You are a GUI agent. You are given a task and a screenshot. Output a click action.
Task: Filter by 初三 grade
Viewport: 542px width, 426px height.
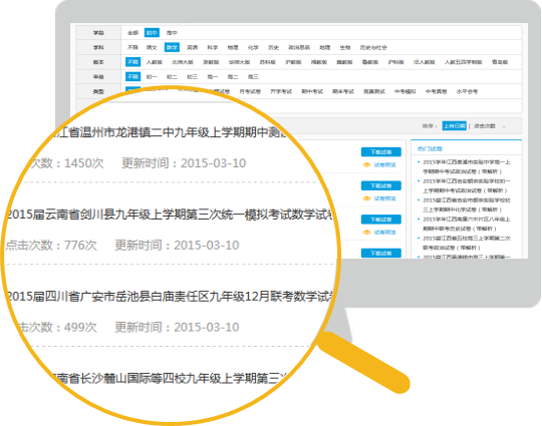pos(192,77)
